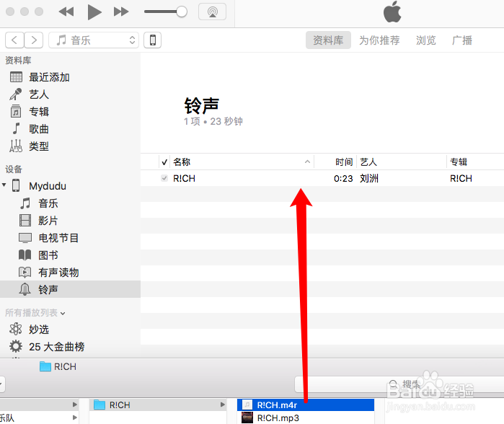Click the checkmark column header
The height and width of the screenshot is (424, 504).
164,162
